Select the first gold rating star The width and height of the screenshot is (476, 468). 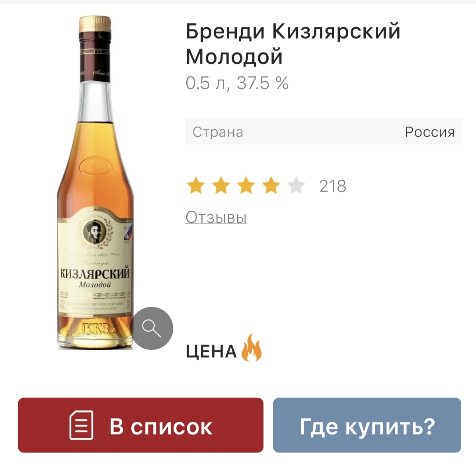[196, 186]
